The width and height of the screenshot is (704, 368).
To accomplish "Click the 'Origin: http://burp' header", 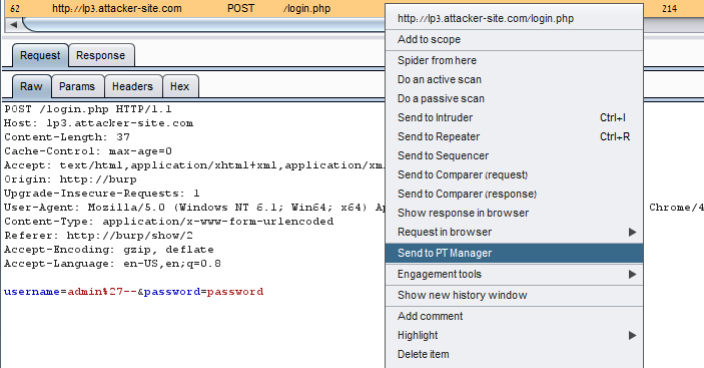I will [70, 180].
